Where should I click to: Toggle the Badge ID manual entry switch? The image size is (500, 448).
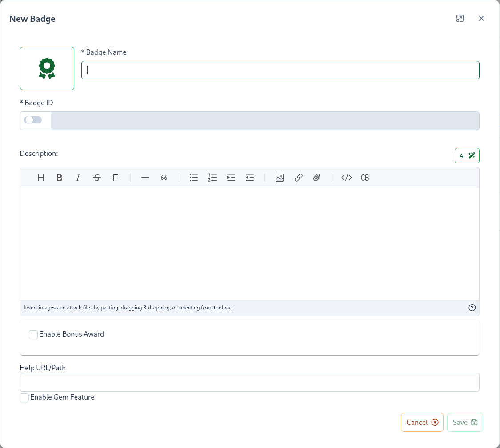(x=33, y=120)
